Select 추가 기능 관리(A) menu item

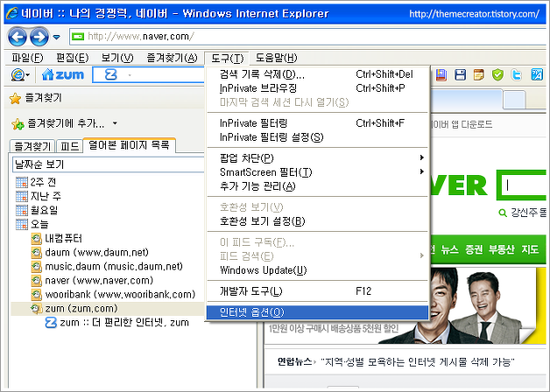pos(317,186)
